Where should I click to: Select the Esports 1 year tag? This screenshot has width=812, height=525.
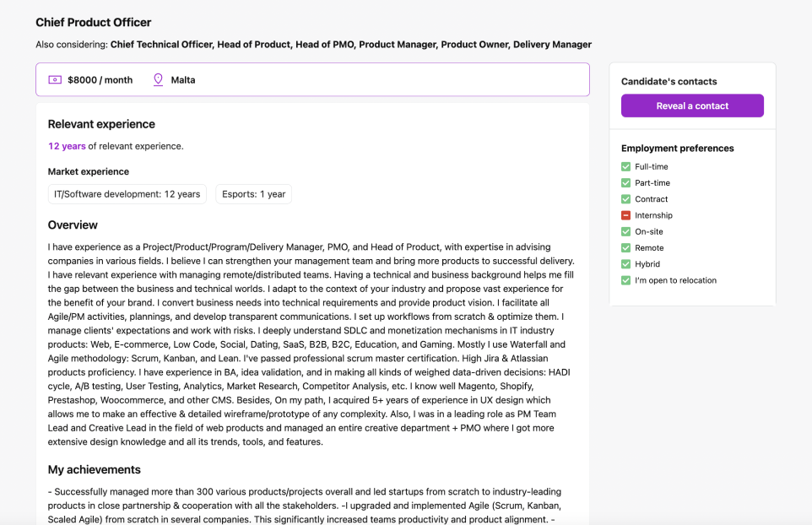pyautogui.click(x=254, y=194)
